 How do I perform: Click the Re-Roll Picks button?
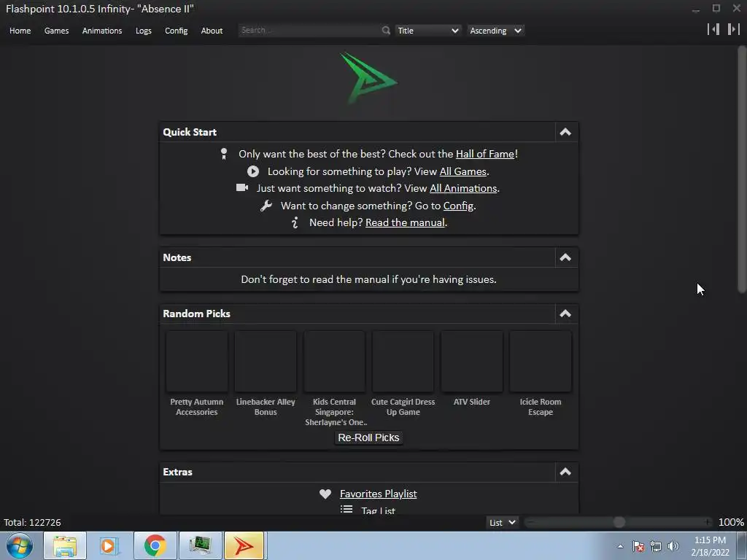[x=368, y=437]
